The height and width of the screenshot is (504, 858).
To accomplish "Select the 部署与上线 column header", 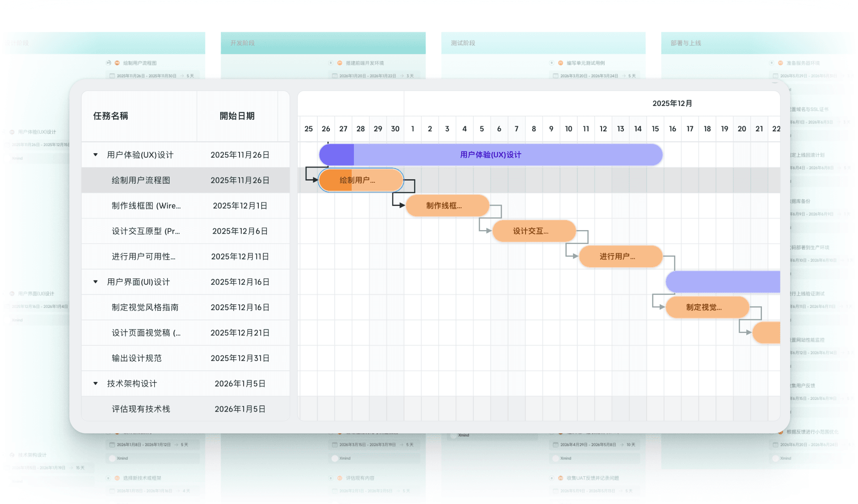I will click(685, 43).
